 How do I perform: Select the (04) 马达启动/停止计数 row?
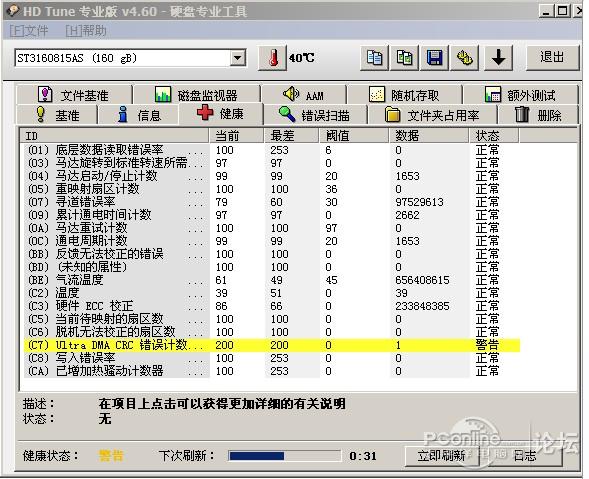click(x=272, y=176)
